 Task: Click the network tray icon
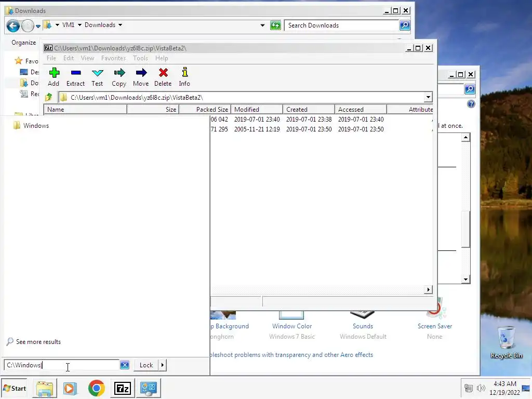tap(469, 388)
